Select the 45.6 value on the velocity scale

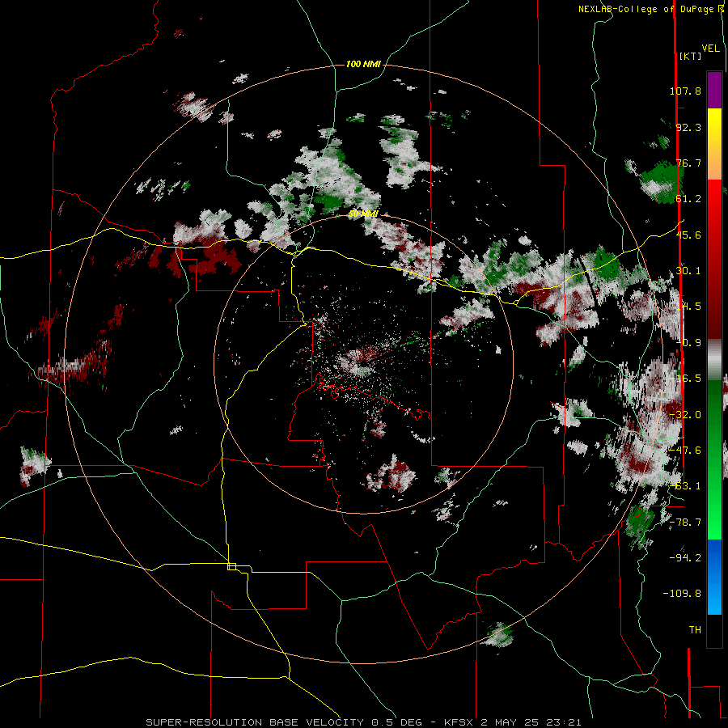coord(688,235)
